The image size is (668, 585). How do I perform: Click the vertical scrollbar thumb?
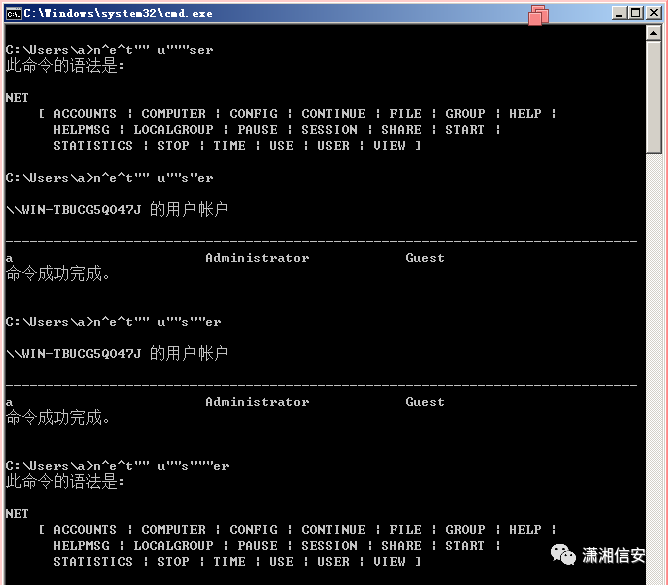tap(654, 97)
